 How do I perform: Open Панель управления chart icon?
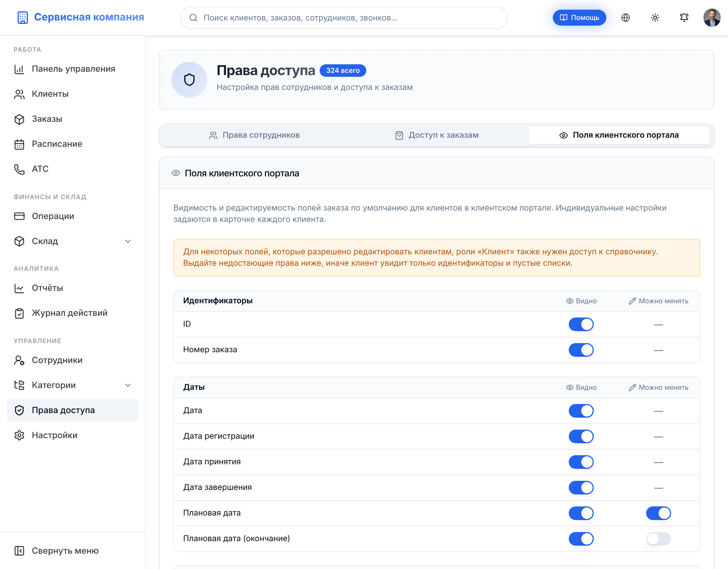point(19,69)
